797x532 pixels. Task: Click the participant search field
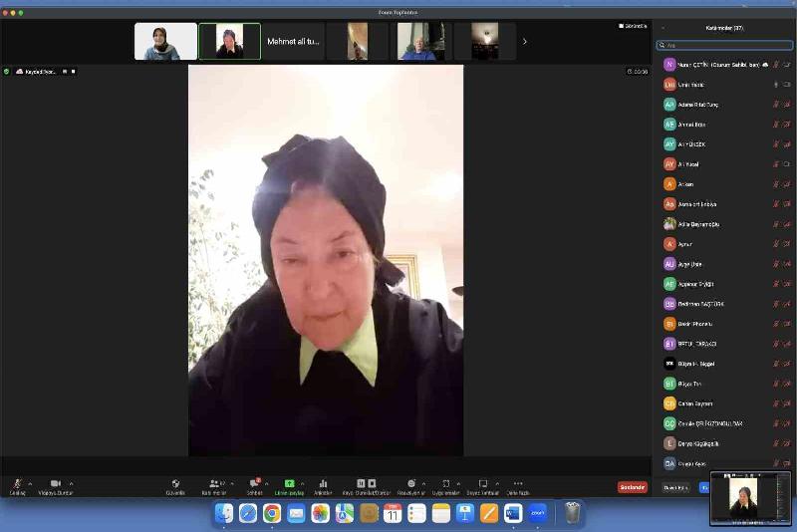point(724,45)
